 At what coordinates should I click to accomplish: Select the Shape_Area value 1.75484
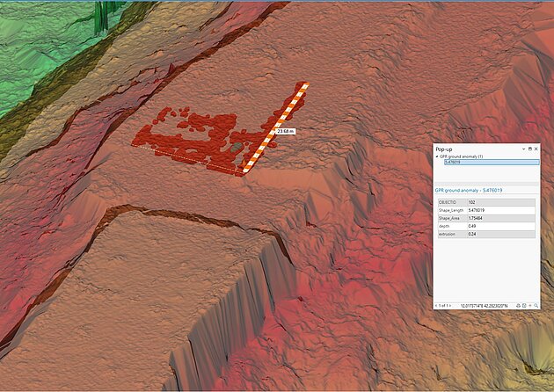pyautogui.click(x=475, y=218)
